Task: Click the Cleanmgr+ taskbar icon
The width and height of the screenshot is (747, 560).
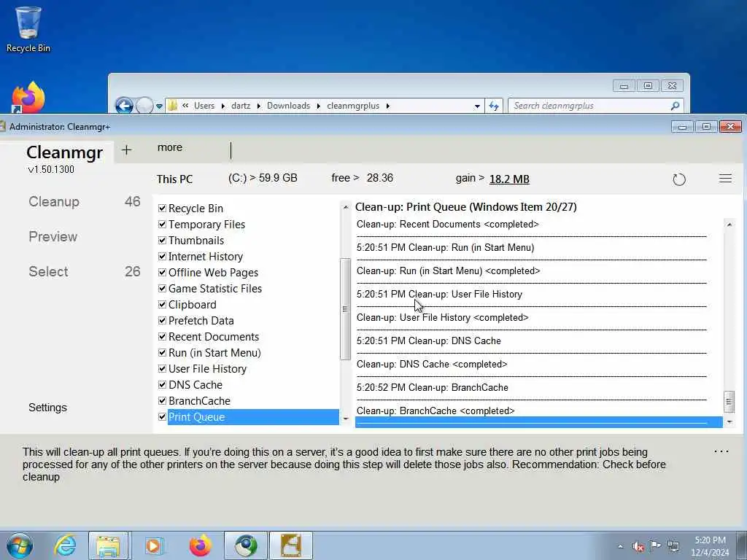Action: pyautogui.click(x=291, y=545)
